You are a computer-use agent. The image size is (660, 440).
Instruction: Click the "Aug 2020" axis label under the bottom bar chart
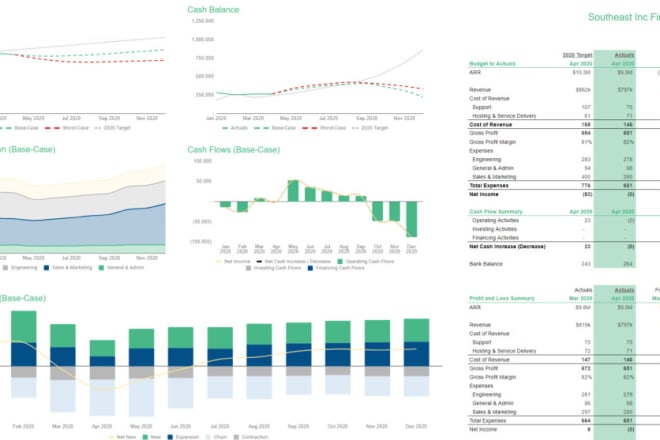click(259, 426)
